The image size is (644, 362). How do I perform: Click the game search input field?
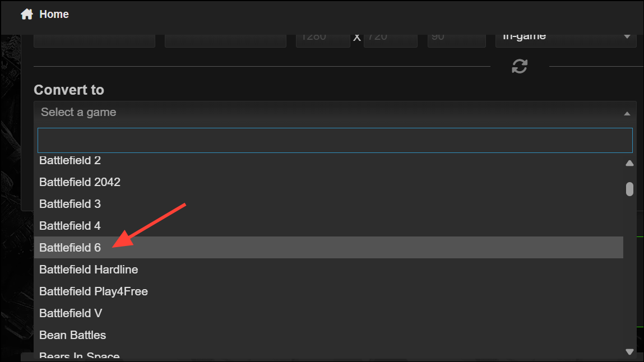(335, 140)
